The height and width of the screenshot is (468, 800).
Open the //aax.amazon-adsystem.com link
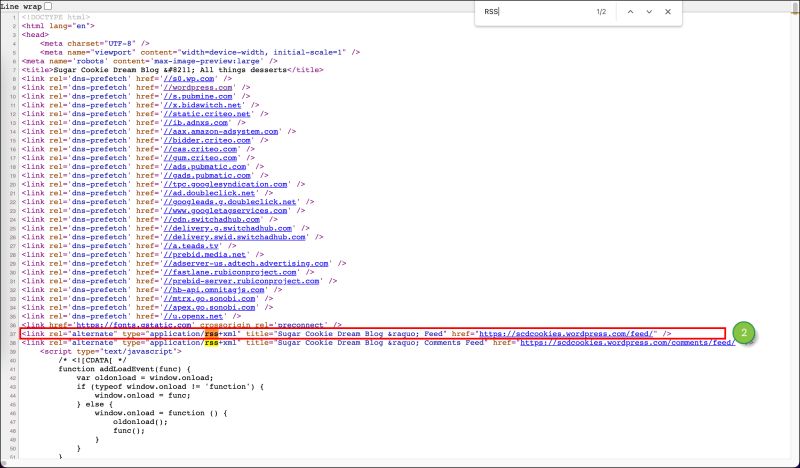[221, 132]
